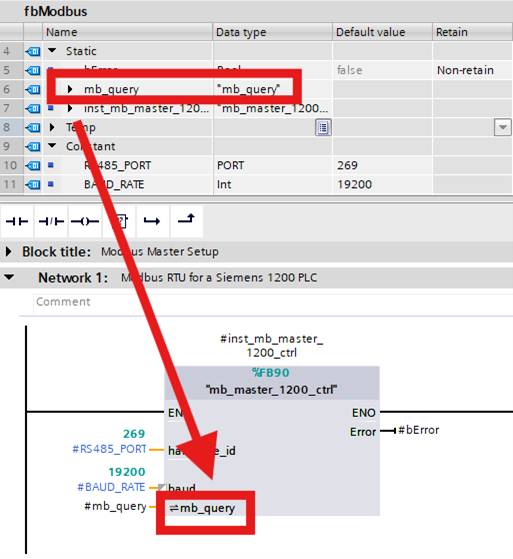Open Retain dropdown in Temp row
Viewport: 513px width, 559px height.
(503, 127)
